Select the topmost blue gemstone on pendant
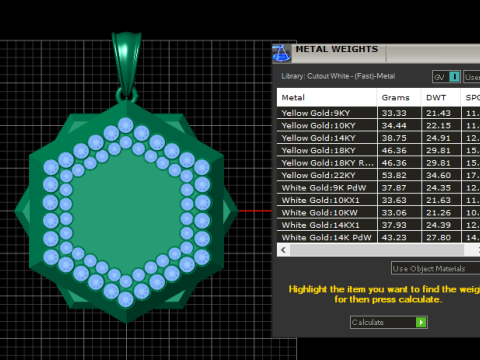The height and width of the screenshot is (360, 480). coord(126,126)
